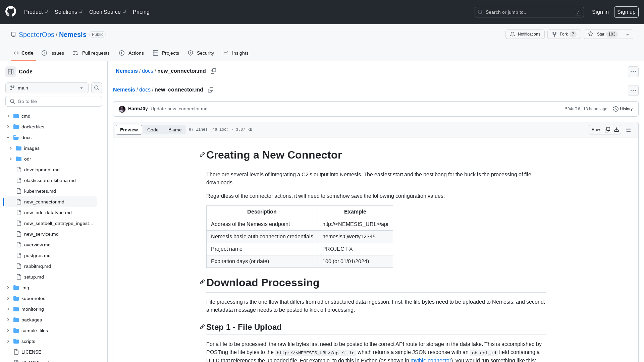The height and width of the screenshot is (362, 644).
Task: Open Update new_connector.md commit message
Action: tap(179, 109)
